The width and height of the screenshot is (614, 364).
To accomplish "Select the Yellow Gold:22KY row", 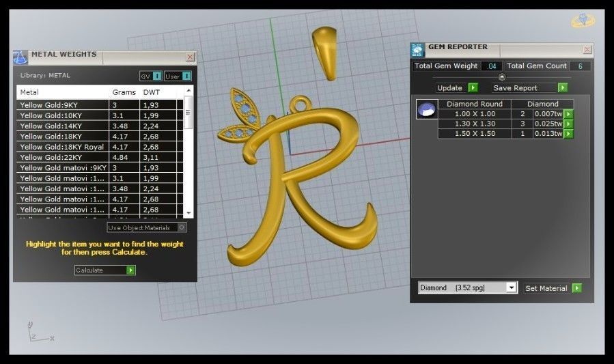I will tap(100, 157).
